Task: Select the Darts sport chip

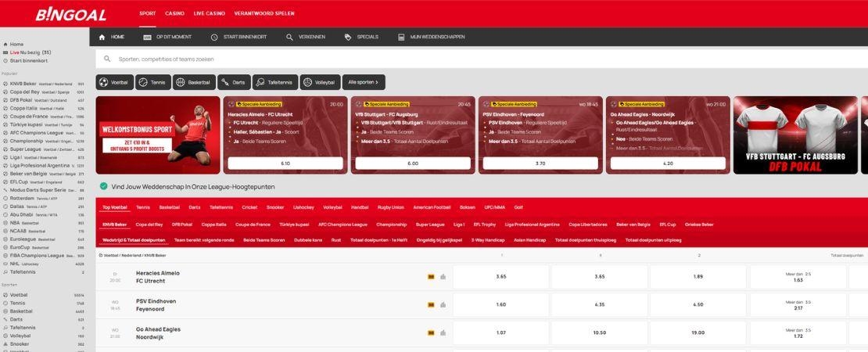Action: tap(234, 82)
